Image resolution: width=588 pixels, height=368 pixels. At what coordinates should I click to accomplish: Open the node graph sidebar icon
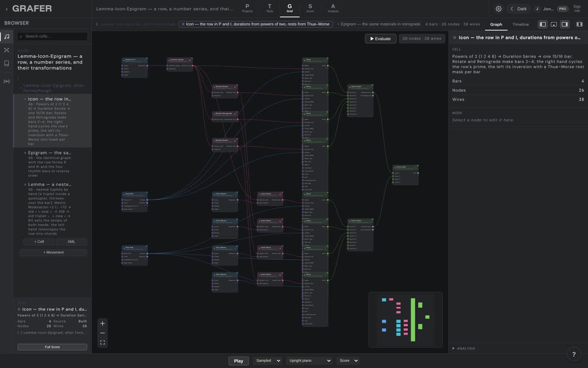tap(6, 50)
